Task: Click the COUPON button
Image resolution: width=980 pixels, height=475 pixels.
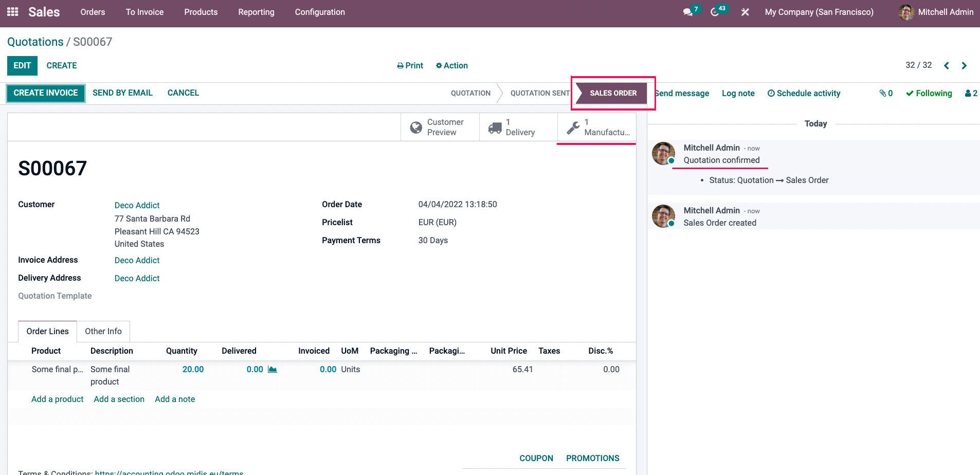Action: point(536,459)
